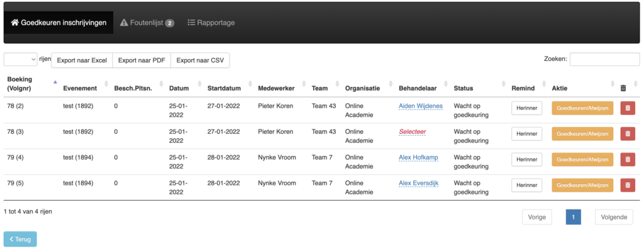
Task: Go back with the Terug button
Action: pos(20,239)
